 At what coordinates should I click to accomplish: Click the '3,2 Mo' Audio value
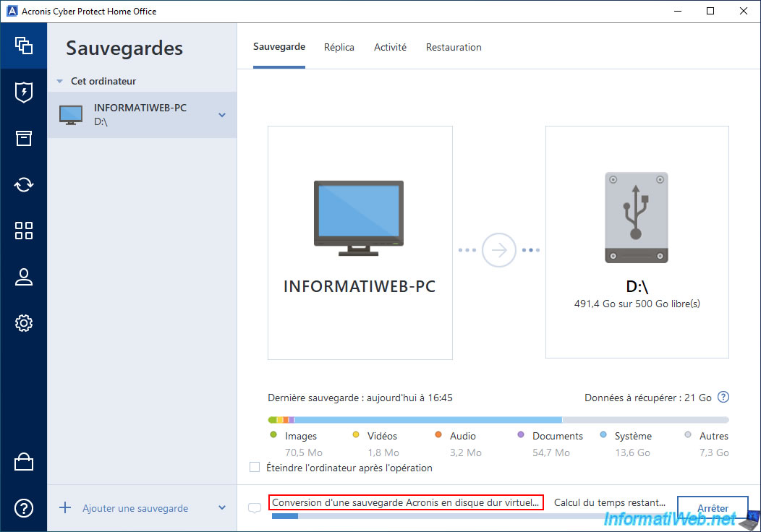coord(465,452)
